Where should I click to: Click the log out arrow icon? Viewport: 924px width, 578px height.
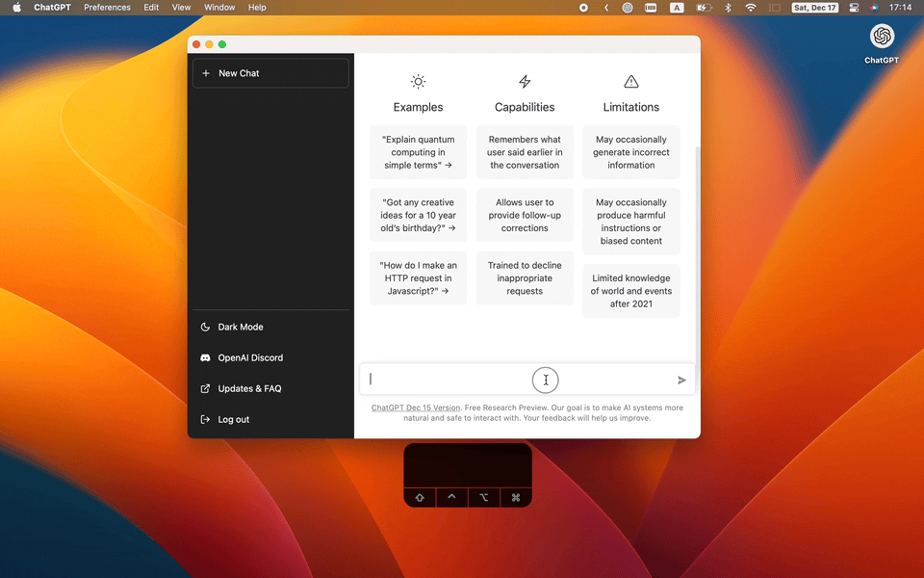(x=205, y=419)
